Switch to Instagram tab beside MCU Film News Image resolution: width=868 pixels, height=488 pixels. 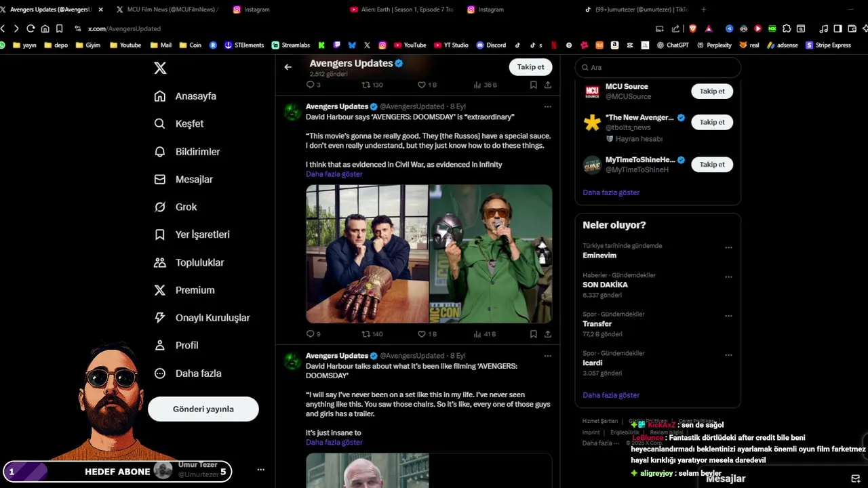pos(252,9)
